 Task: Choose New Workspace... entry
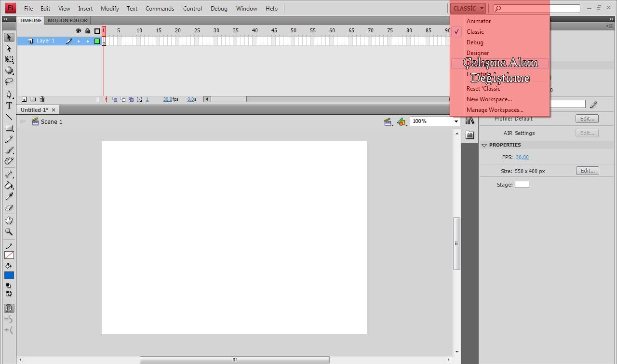[x=489, y=99]
